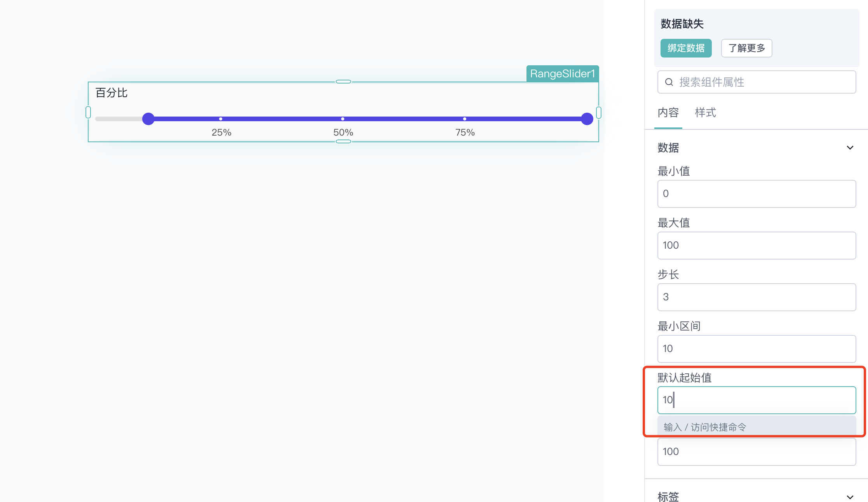Screen dimensions: 868x502
Task: Click the 步长 field label
Action: (668, 274)
